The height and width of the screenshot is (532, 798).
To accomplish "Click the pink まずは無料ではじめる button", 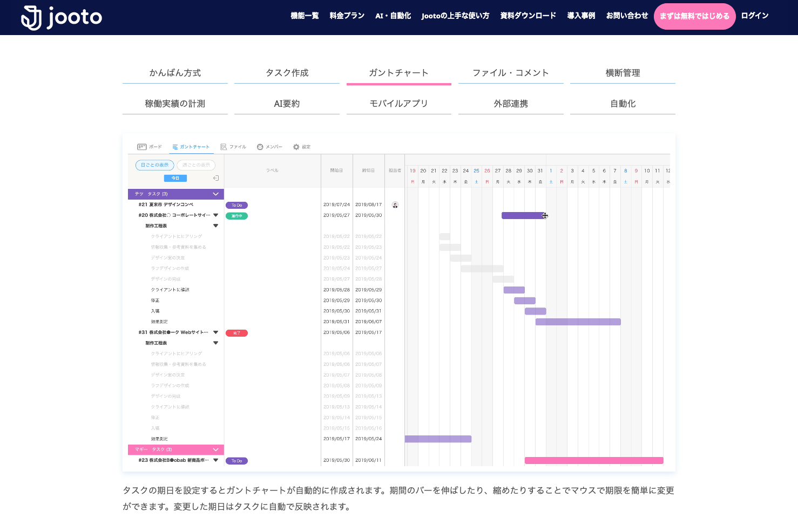I will click(694, 16).
